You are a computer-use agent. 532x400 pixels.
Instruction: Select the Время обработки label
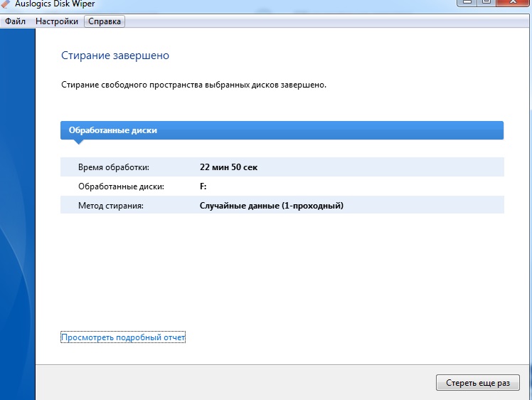114,167
